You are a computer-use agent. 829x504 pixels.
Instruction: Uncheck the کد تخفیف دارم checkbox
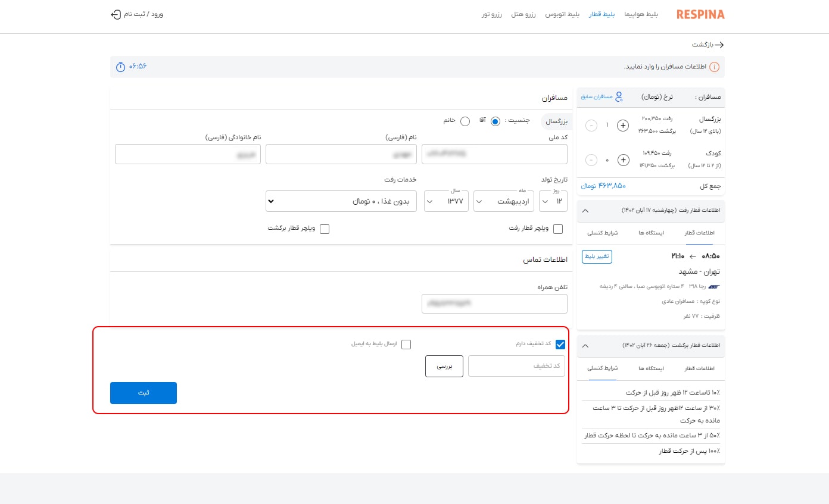click(x=560, y=344)
